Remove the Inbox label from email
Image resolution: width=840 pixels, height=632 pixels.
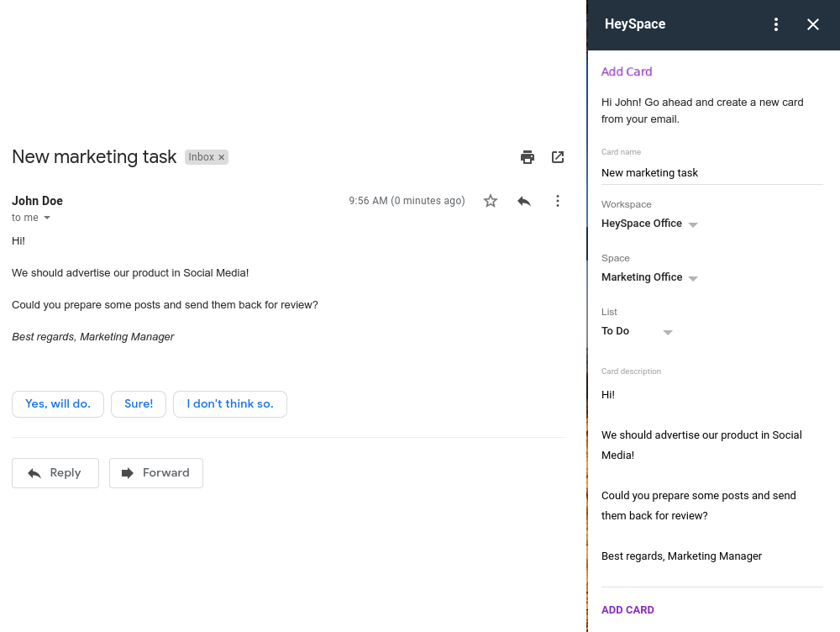coord(221,157)
